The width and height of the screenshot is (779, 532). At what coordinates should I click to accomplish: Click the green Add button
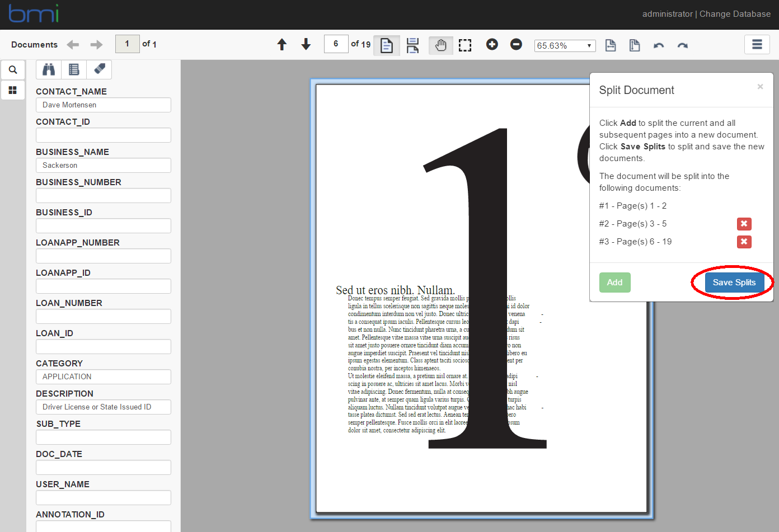click(614, 283)
